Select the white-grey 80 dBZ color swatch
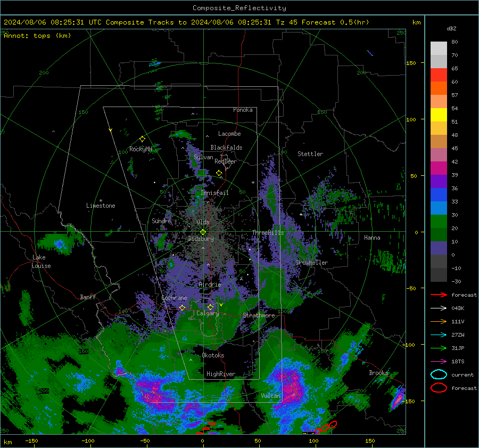This screenshot has width=479, height=448. click(439, 48)
